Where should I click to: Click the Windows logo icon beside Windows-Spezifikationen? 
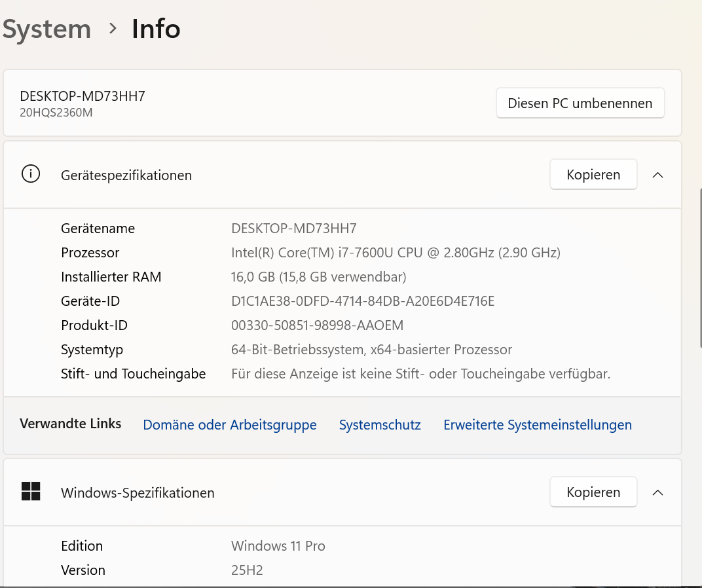31,491
